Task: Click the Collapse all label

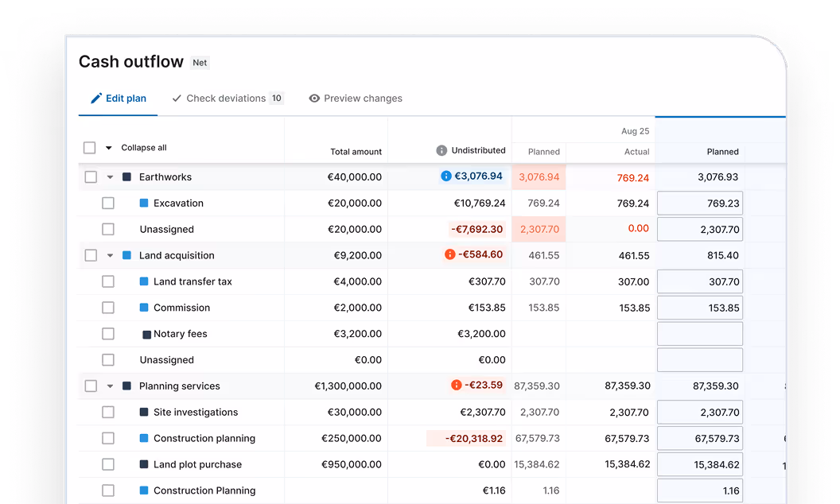Action: point(143,148)
